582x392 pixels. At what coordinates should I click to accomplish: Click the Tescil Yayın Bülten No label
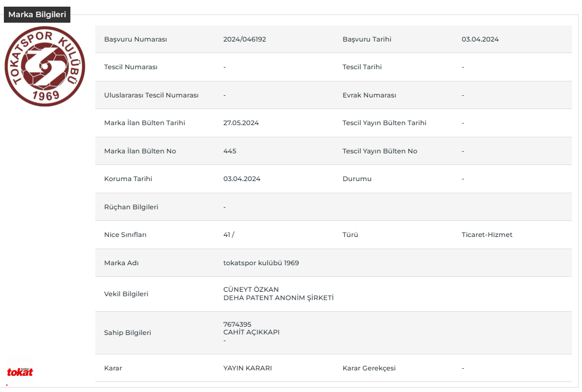380,151
